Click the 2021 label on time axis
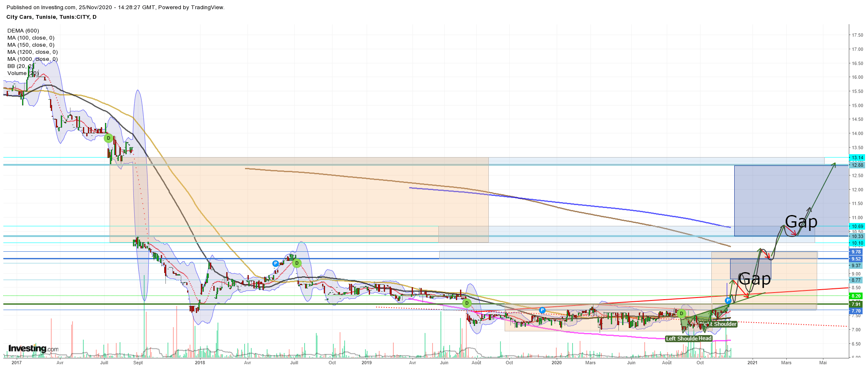The width and height of the screenshot is (868, 368). [753, 363]
